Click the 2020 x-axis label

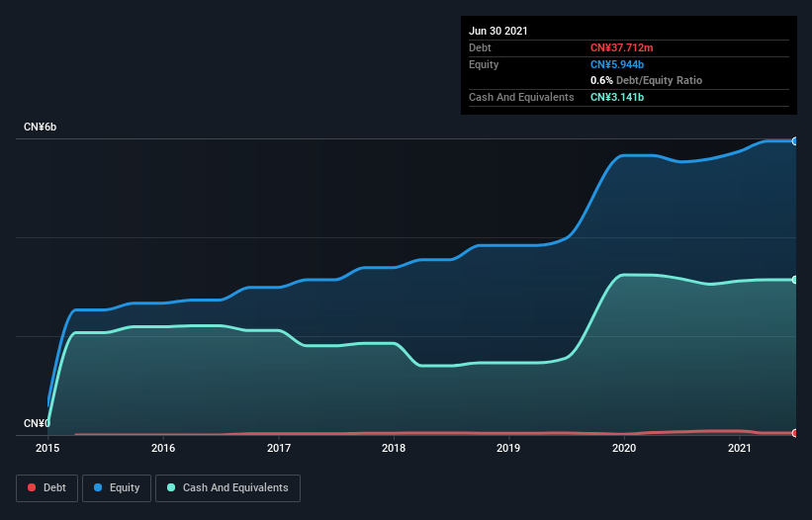tap(624, 448)
